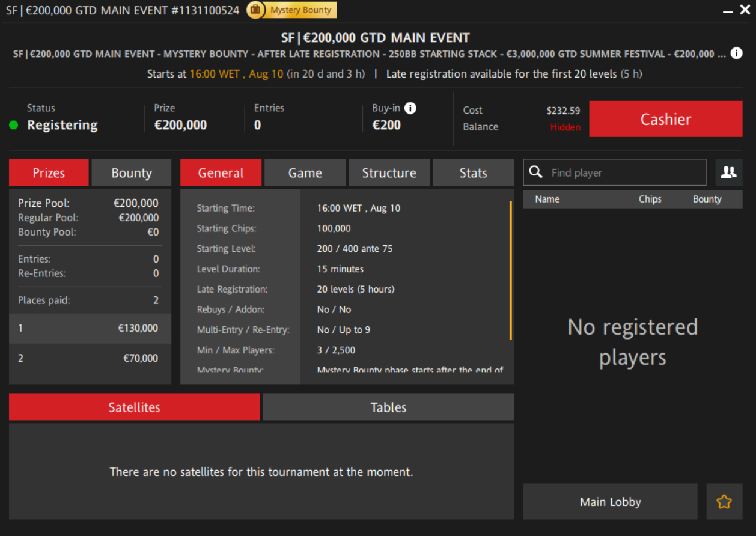Click the Buy-in info icon
This screenshot has height=536, width=756.
(410, 108)
